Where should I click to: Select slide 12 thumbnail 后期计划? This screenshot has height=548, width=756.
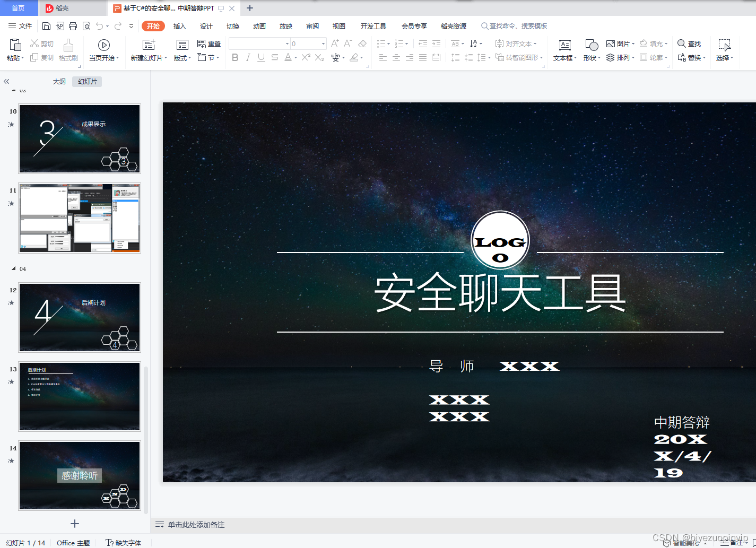pos(80,317)
